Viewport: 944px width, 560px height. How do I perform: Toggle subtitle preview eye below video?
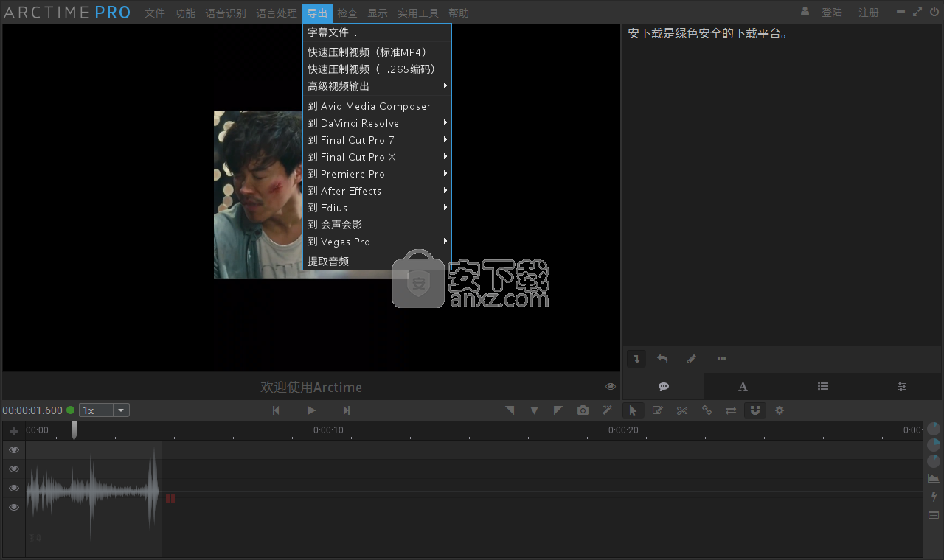(611, 387)
